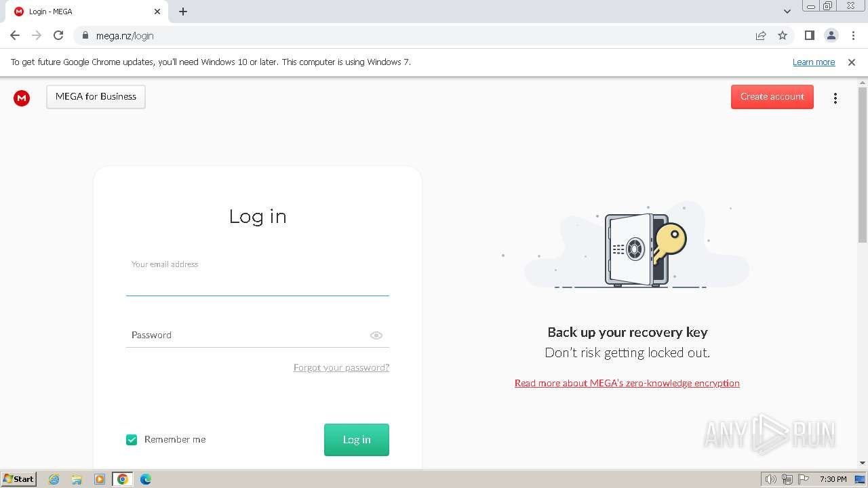Select the Login - MEGA tab
This screenshot has width=868, height=488.
(x=87, y=12)
